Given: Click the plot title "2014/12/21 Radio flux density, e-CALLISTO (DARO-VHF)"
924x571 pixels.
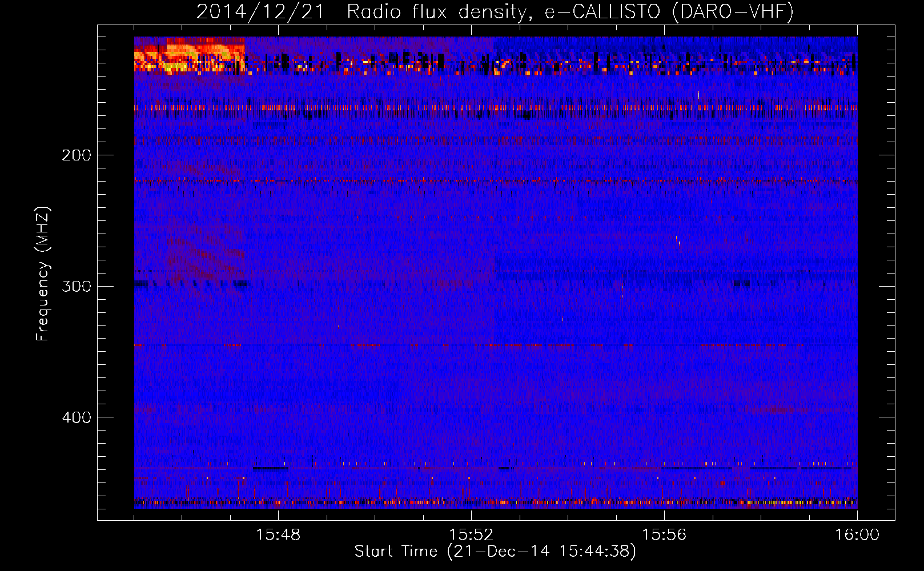Looking at the screenshot, I should (495, 11).
